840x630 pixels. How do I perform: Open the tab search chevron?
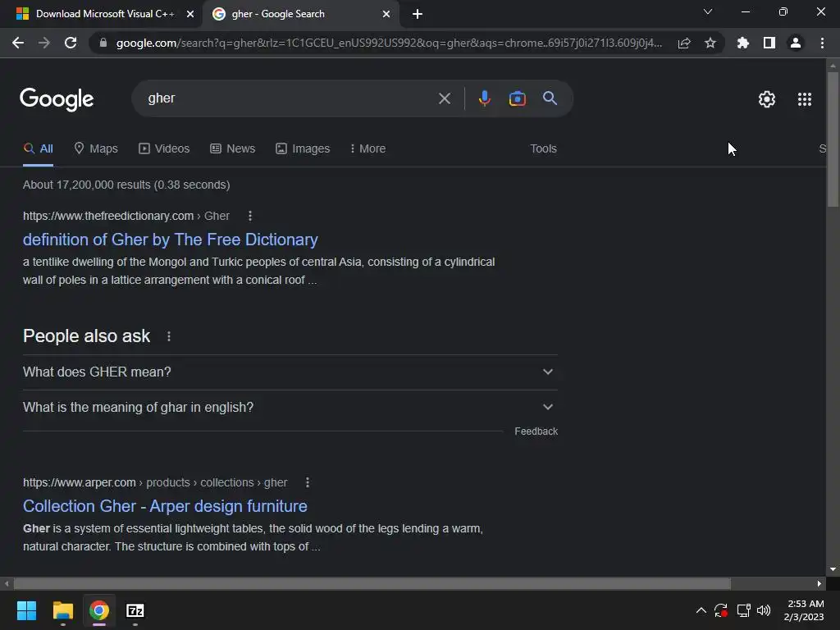click(x=708, y=11)
